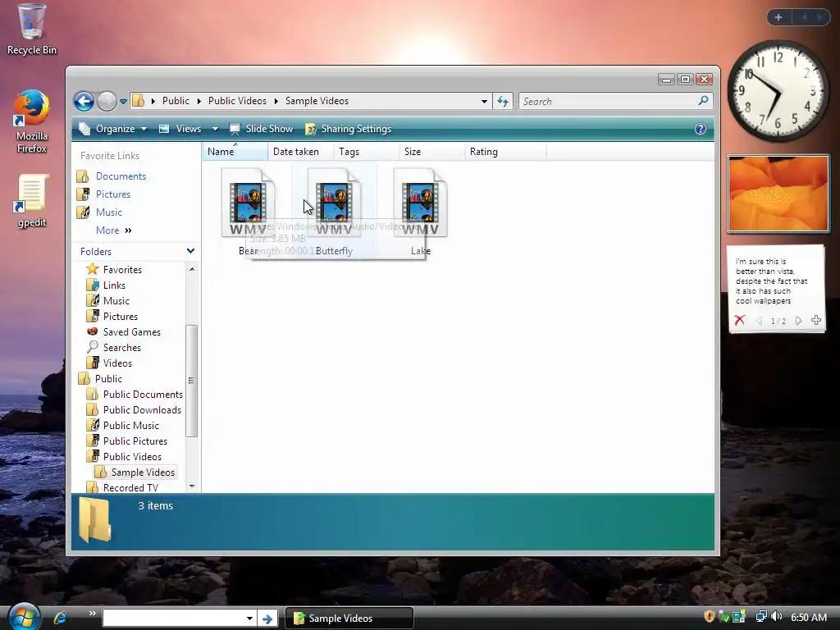The image size is (840, 630).
Task: Sort files by Size column
Action: point(431,152)
